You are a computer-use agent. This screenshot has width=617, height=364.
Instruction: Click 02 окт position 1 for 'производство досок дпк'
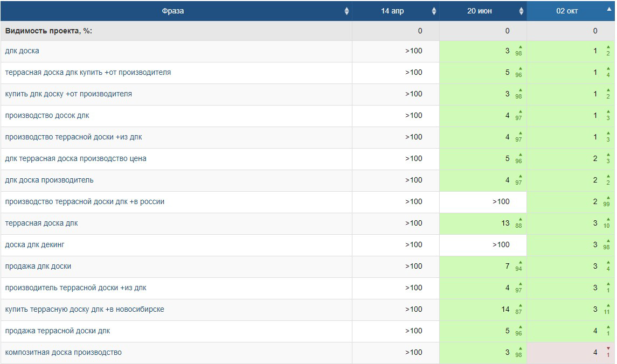click(595, 116)
